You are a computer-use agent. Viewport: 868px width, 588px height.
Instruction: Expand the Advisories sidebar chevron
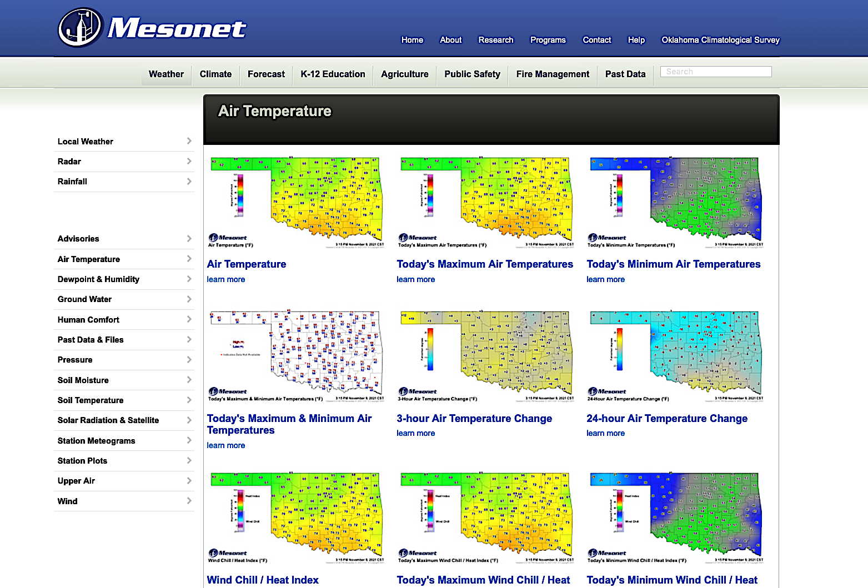189,238
